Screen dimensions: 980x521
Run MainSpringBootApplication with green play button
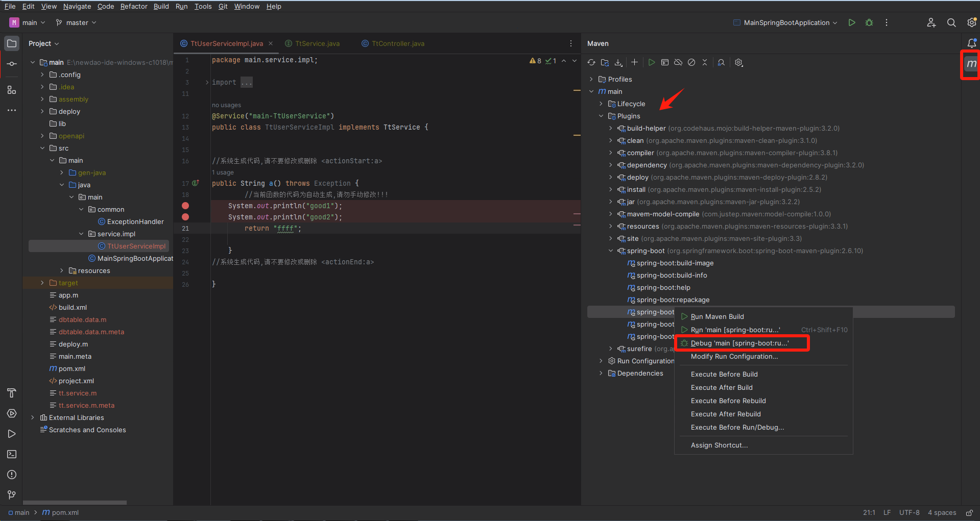pos(852,22)
